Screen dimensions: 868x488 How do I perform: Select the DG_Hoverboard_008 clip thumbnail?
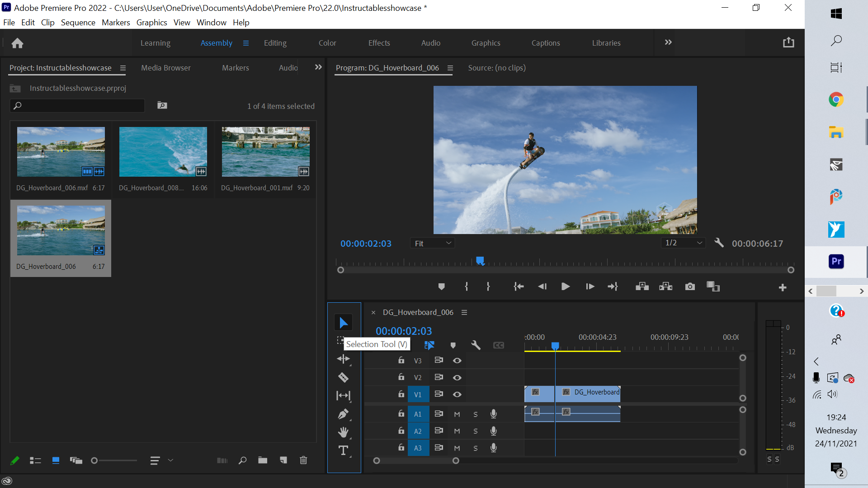163,152
